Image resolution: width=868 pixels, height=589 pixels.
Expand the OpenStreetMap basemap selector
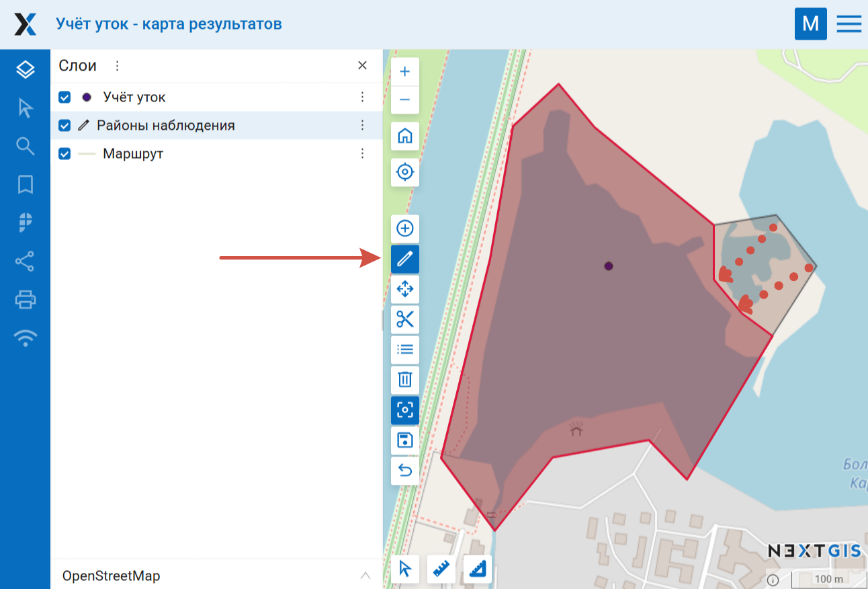pyautogui.click(x=365, y=576)
